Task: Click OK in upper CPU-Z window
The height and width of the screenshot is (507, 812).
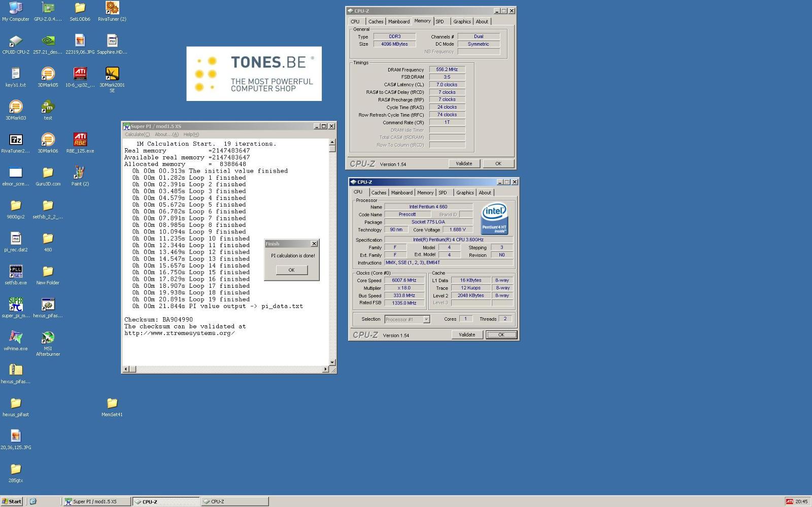Action: click(x=498, y=163)
